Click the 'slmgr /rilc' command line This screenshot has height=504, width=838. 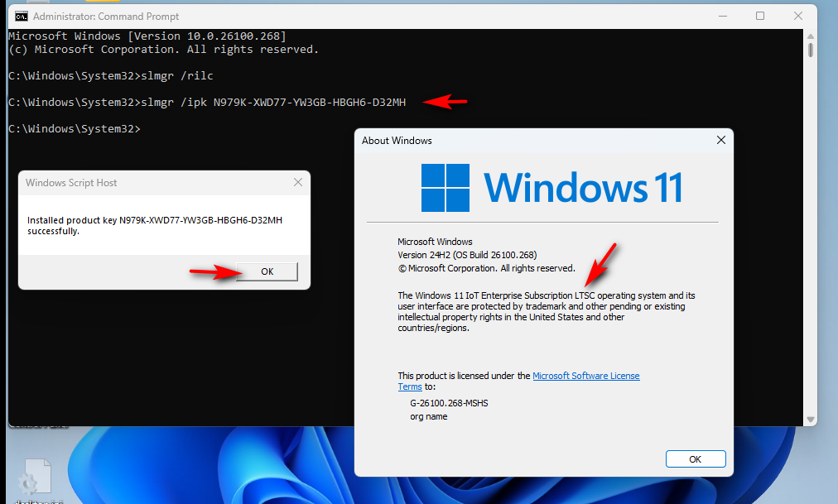coord(111,76)
